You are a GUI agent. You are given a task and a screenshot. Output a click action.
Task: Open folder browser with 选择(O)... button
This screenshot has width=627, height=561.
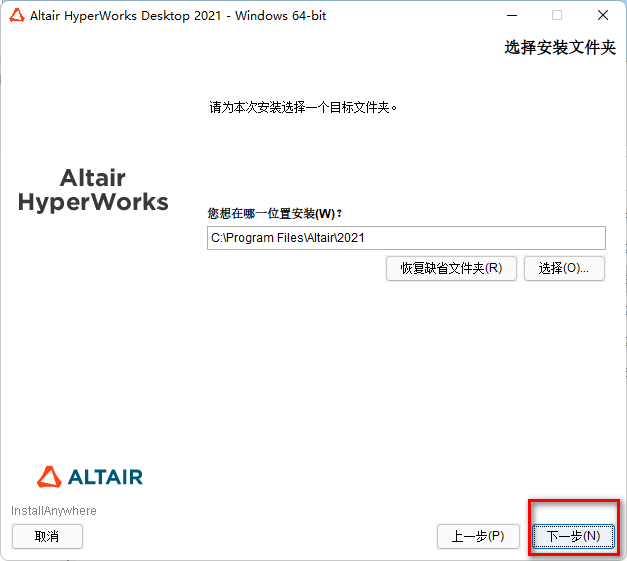(x=564, y=268)
